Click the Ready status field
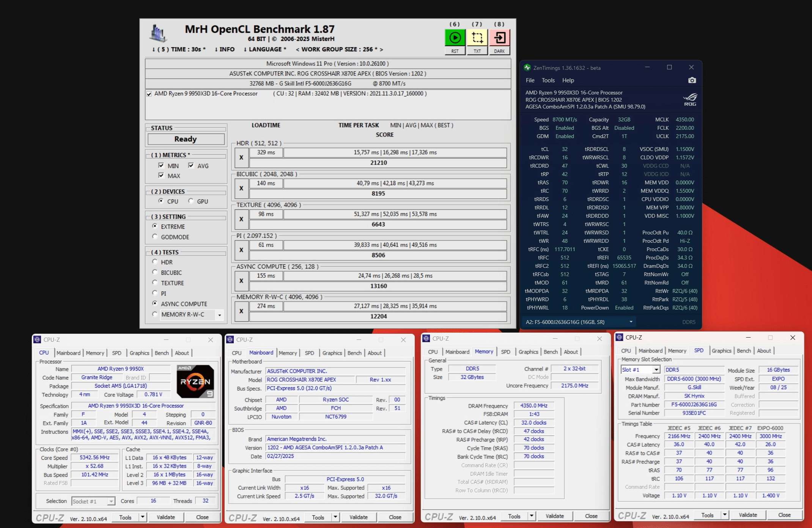Viewport: 812px width, 528px height. tap(186, 139)
